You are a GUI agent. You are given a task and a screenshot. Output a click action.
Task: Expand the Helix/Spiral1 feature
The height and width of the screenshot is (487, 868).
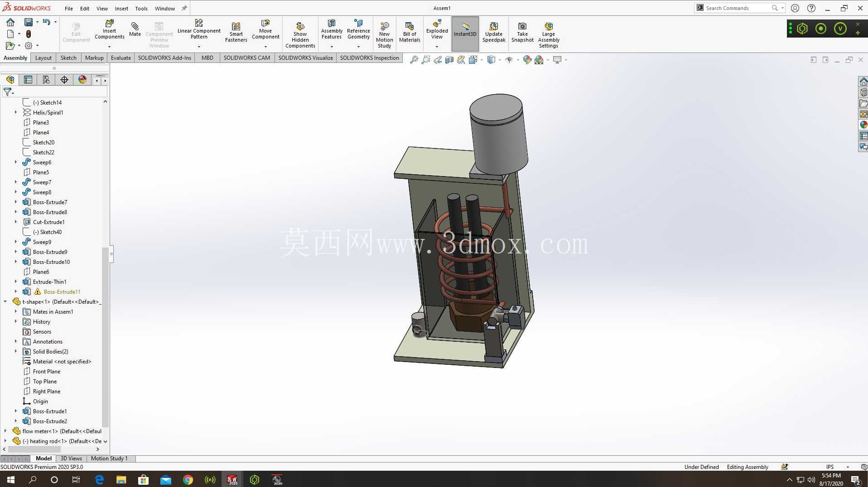[16, 112]
